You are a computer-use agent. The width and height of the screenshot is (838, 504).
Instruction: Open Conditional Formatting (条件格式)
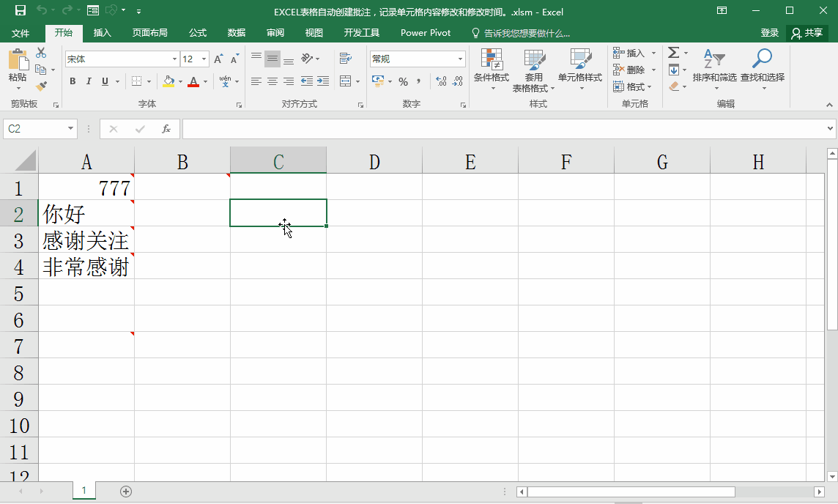[491, 69]
